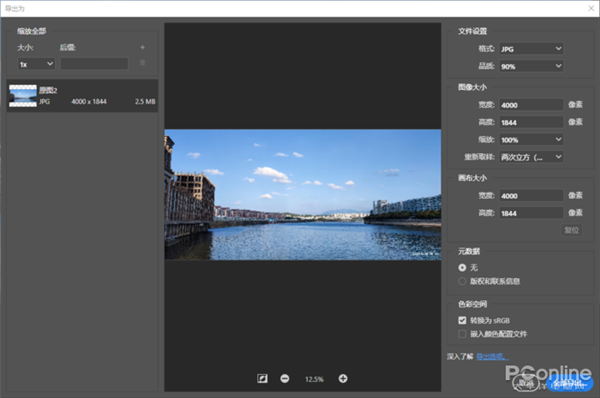
Task: Click the 导出选项 learn more link
Action: click(x=492, y=357)
